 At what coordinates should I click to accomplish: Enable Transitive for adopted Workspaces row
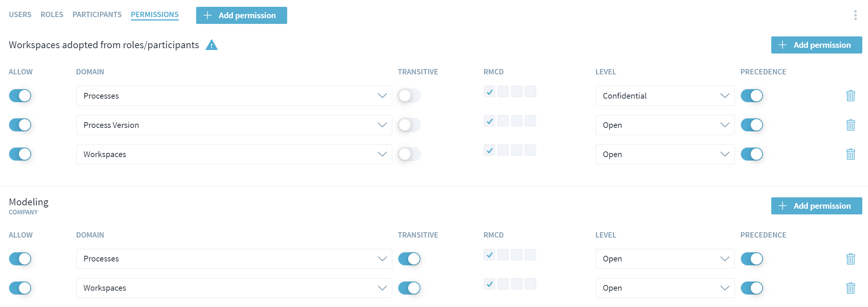pyautogui.click(x=409, y=154)
